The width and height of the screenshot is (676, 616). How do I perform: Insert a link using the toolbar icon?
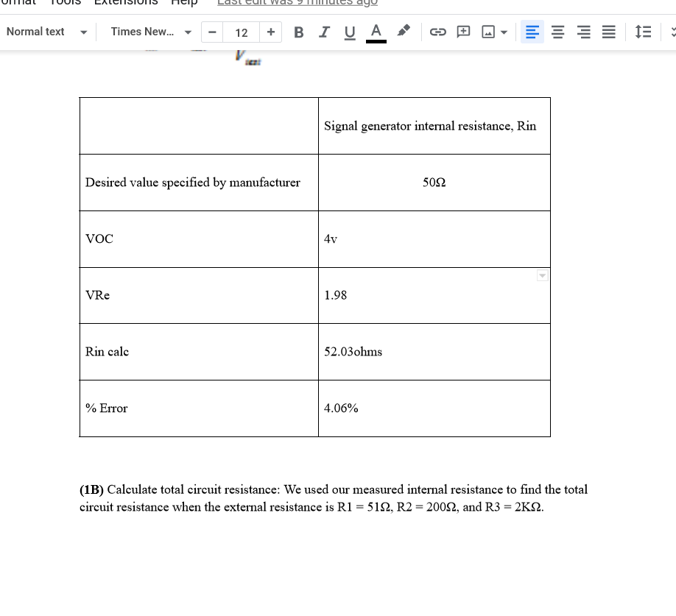[438, 32]
